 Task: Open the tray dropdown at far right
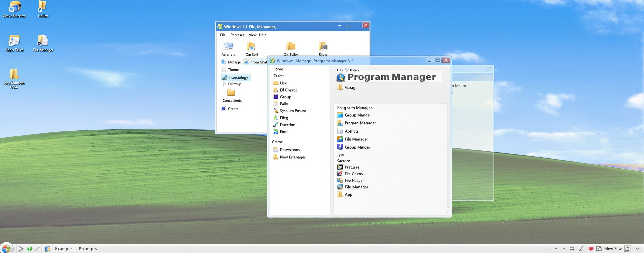[x=637, y=248]
